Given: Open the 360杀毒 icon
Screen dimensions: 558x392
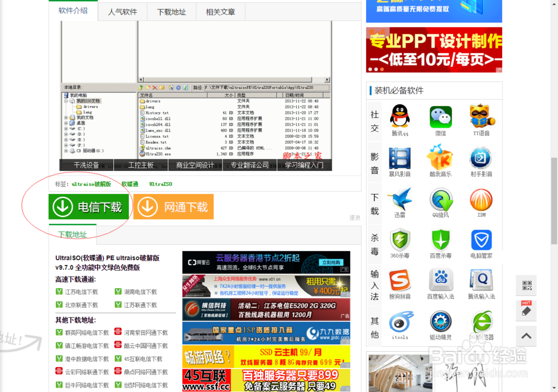Looking at the screenshot, I should point(400,240).
